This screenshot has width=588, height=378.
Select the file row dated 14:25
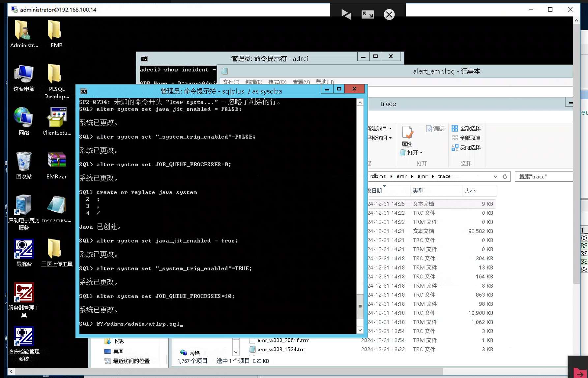coord(431,204)
